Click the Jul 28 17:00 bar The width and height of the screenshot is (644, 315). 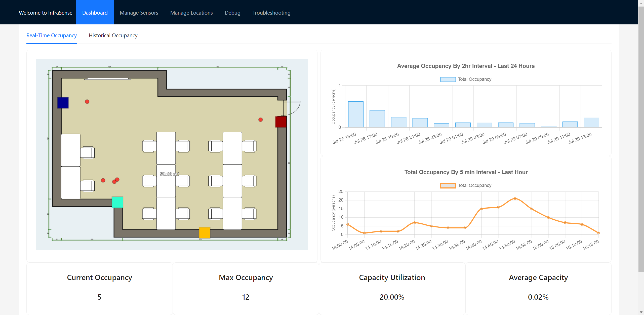click(377, 119)
